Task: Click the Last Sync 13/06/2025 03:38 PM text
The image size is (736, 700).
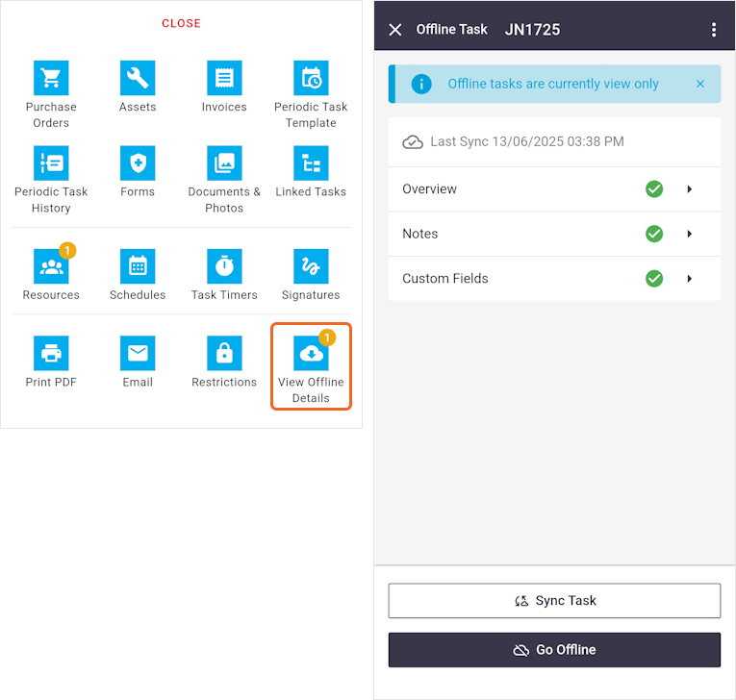Action: [x=527, y=141]
